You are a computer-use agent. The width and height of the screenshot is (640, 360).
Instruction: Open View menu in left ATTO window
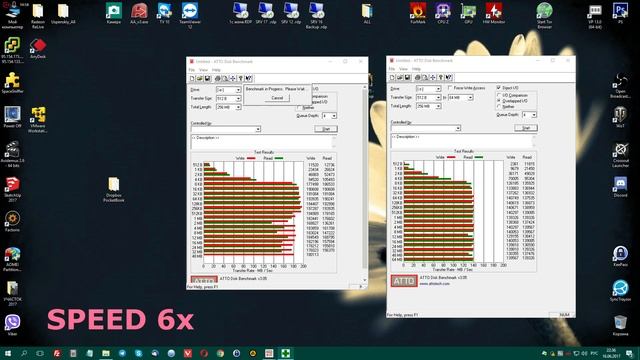pos(203,70)
